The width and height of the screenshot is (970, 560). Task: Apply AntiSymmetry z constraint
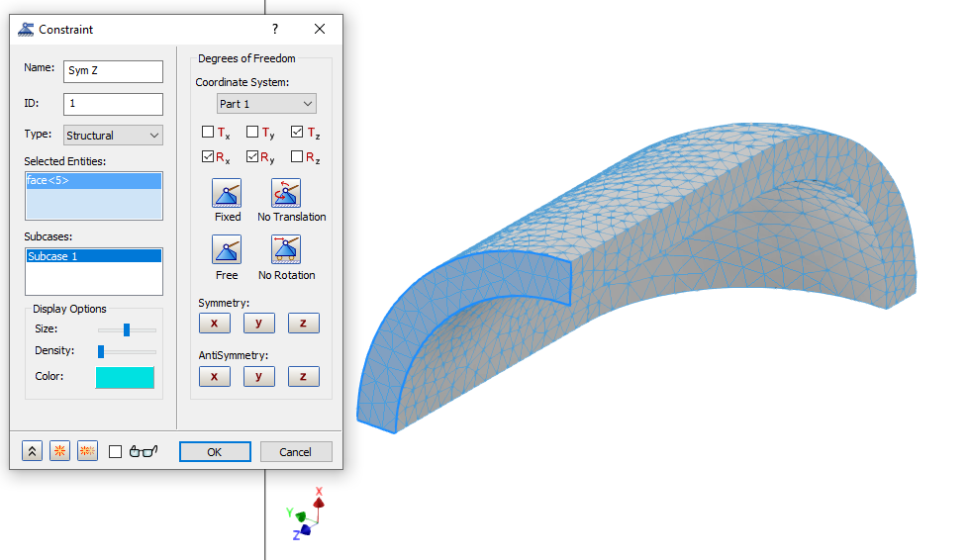(x=304, y=376)
